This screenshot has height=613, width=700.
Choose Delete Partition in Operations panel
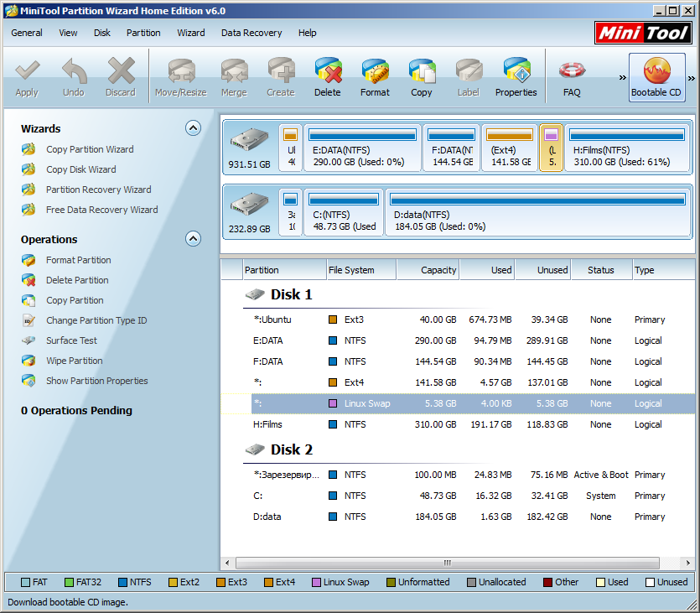tap(77, 280)
